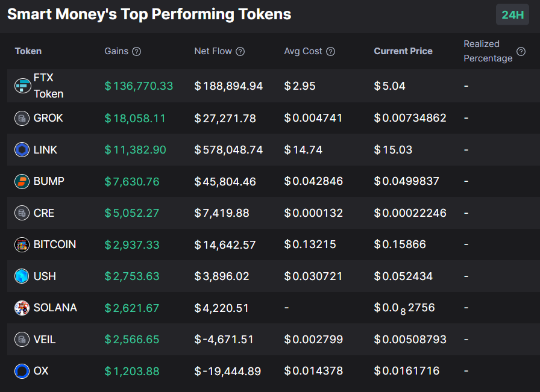Sort by the Avg Cost column header
Viewport: 540px width, 392px height.
click(303, 51)
